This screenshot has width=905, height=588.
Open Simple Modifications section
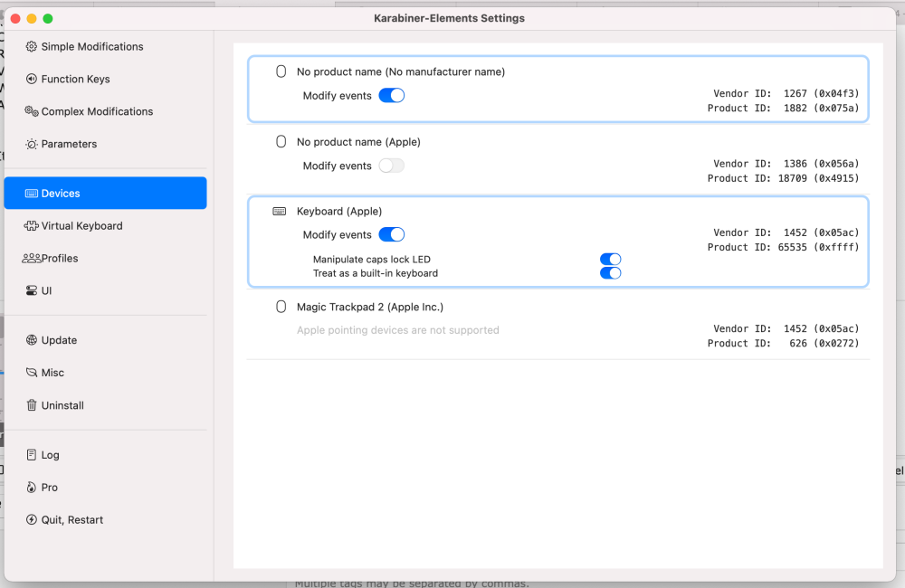pyautogui.click(x=105, y=47)
